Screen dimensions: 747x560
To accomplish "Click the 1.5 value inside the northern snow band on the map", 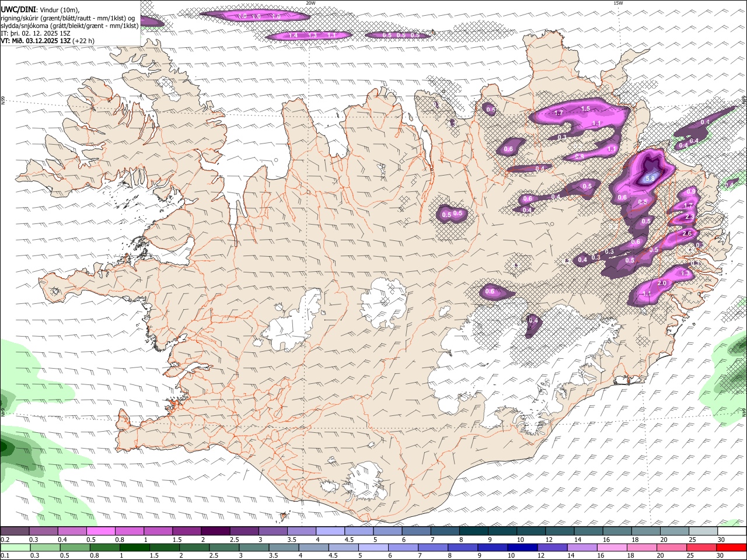I will pyautogui.click(x=585, y=109).
